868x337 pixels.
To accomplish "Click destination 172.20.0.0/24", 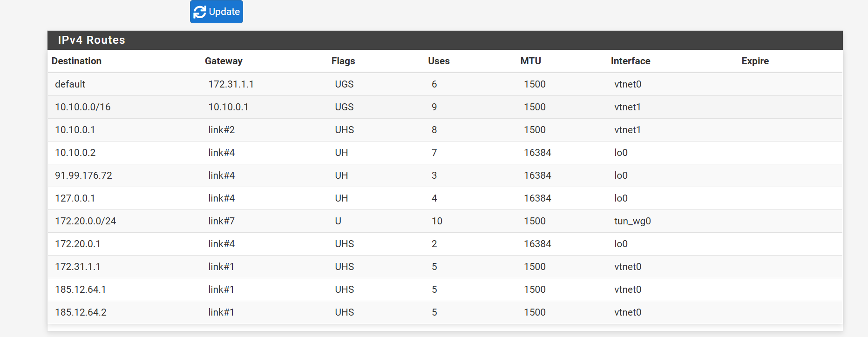I will pyautogui.click(x=85, y=221).
